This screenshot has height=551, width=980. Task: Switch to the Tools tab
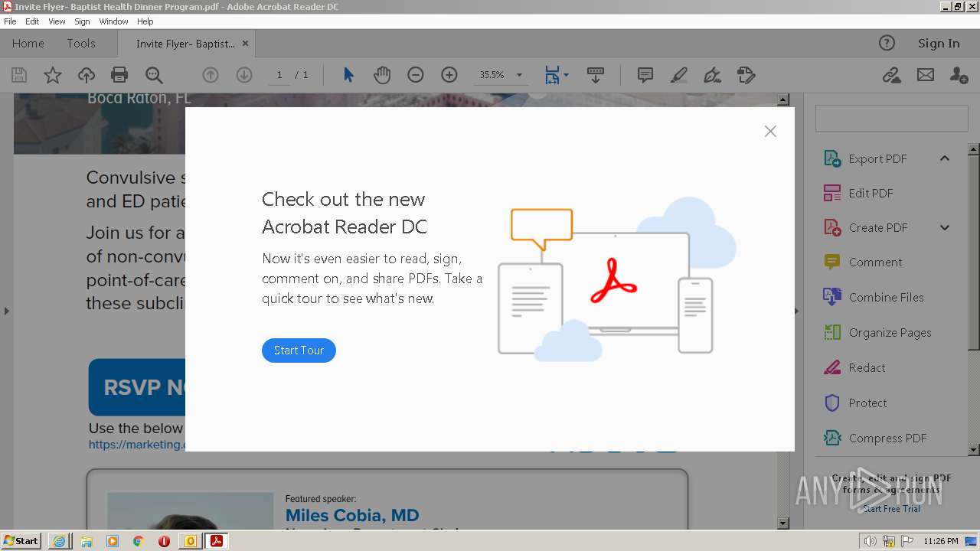81,44
